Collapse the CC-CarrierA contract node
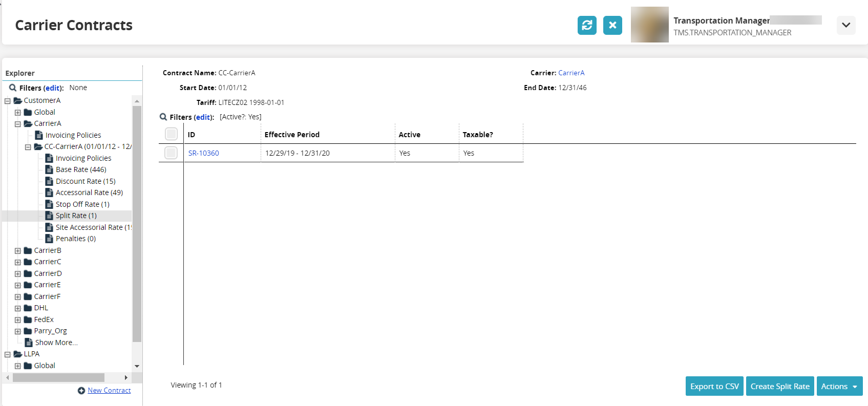Image resolution: width=868 pixels, height=406 pixels. click(28, 147)
